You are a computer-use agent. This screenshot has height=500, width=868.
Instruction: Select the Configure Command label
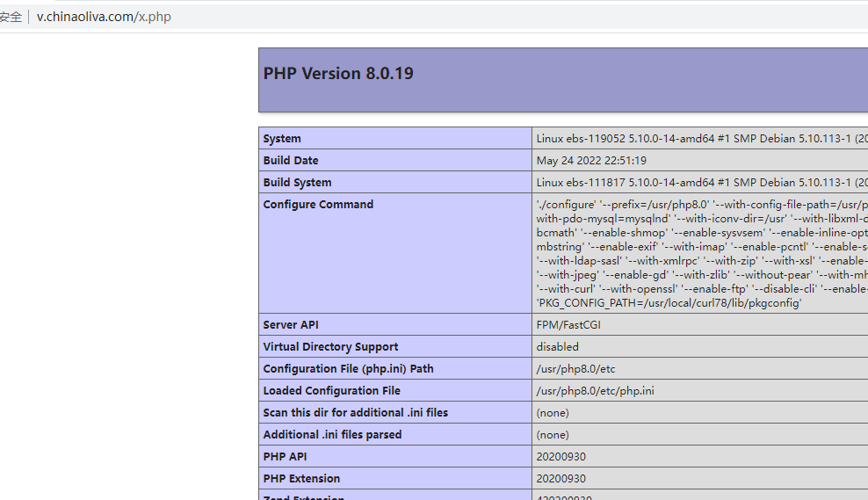tap(318, 205)
